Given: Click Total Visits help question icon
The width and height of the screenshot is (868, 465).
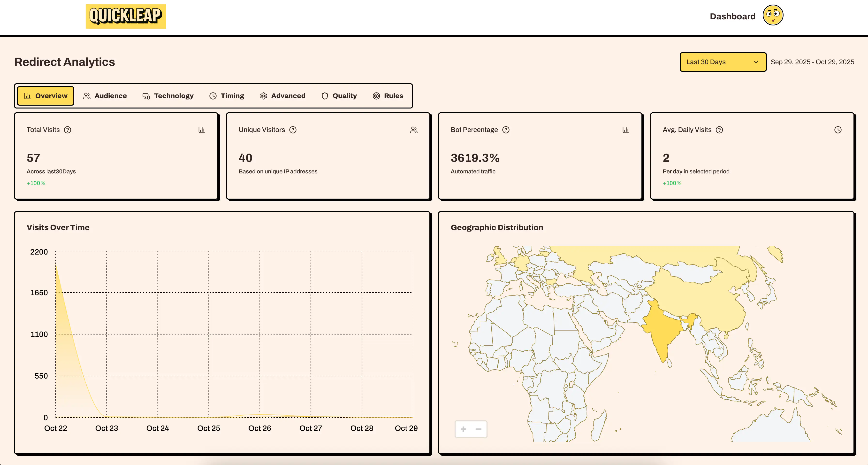Looking at the screenshot, I should pyautogui.click(x=68, y=130).
